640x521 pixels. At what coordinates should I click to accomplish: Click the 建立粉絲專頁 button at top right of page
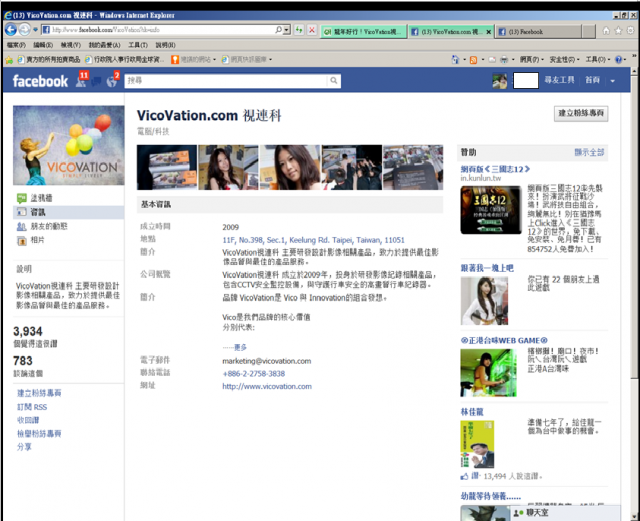tap(581, 113)
